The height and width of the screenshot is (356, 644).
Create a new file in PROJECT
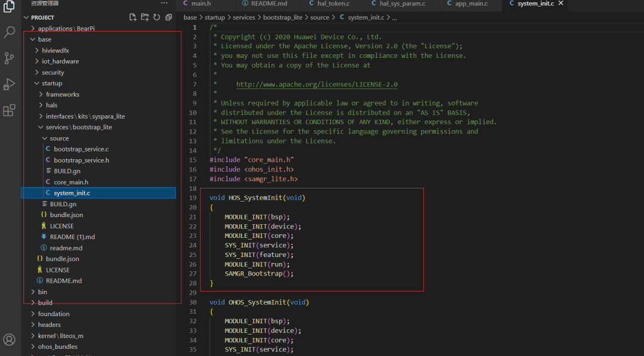132,17
